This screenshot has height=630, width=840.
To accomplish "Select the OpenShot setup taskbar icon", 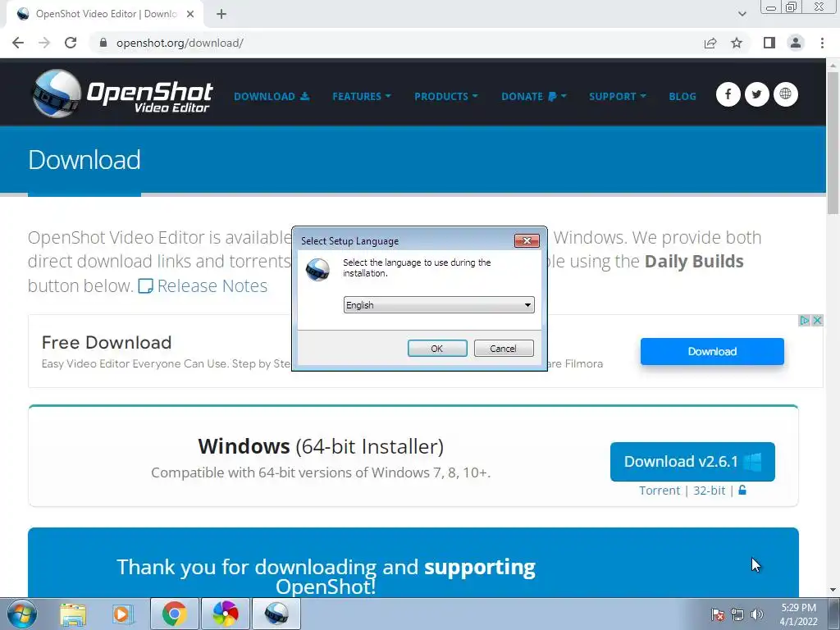I will pyautogui.click(x=276, y=614).
